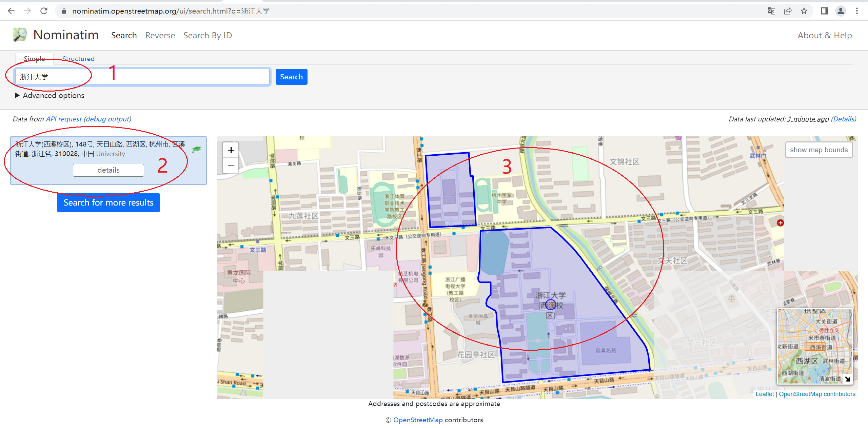Open the translate page icon
The image size is (868, 428).
coord(771,11)
